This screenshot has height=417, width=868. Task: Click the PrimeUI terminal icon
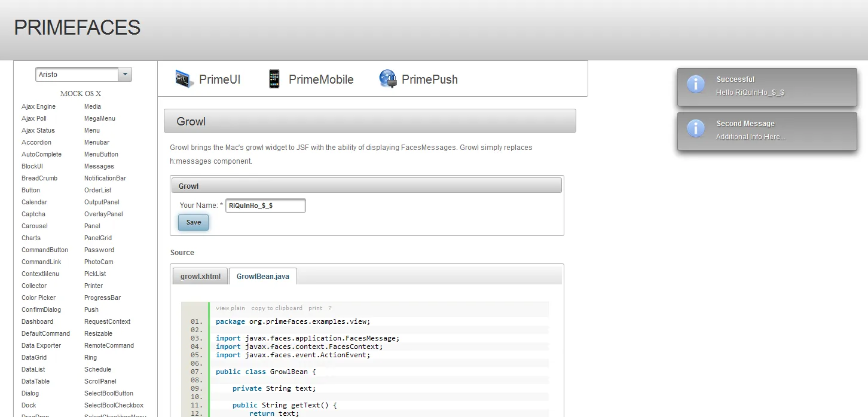[185, 79]
